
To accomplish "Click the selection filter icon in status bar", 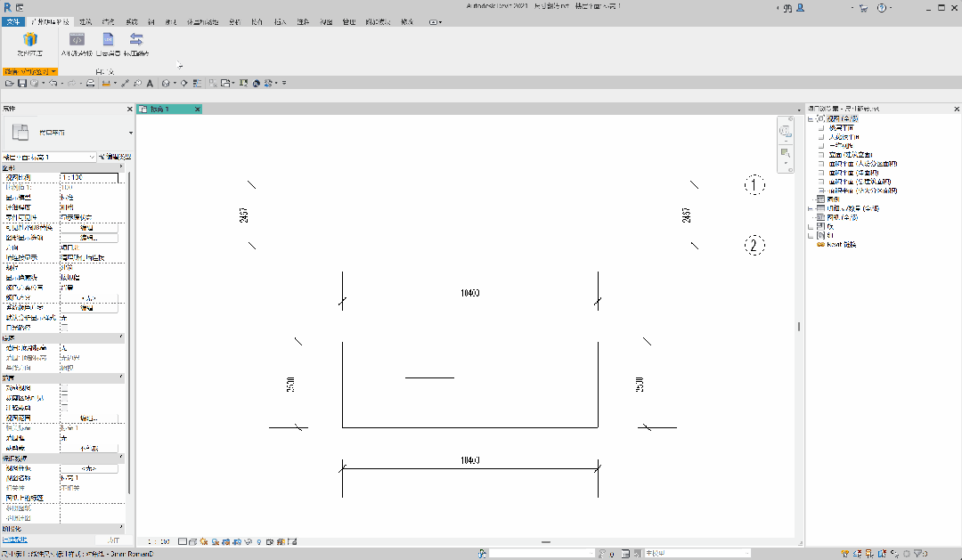I will (x=918, y=553).
